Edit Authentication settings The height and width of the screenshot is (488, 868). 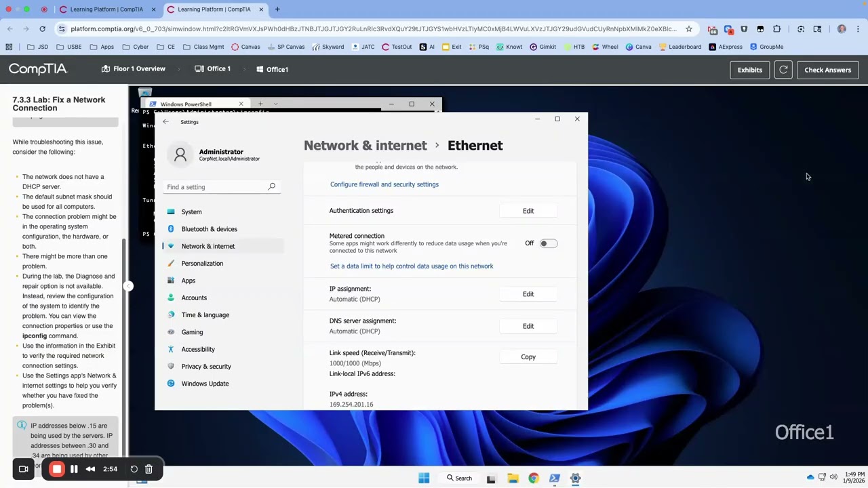528,211
